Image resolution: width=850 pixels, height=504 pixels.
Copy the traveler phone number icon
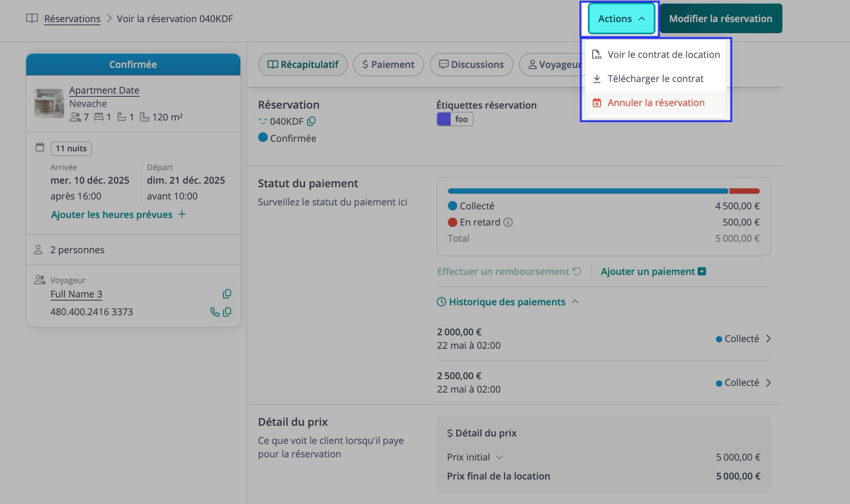click(227, 312)
